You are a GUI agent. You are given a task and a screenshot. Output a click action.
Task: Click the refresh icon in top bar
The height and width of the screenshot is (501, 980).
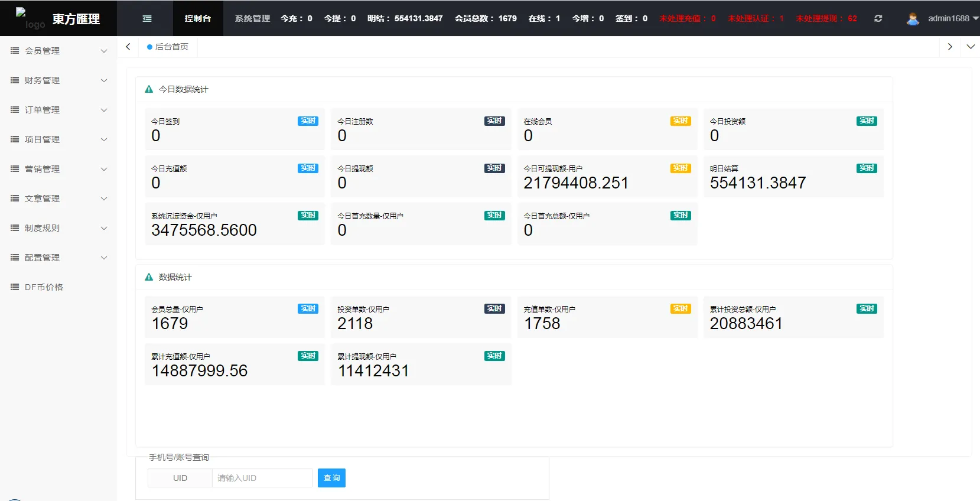coord(878,18)
